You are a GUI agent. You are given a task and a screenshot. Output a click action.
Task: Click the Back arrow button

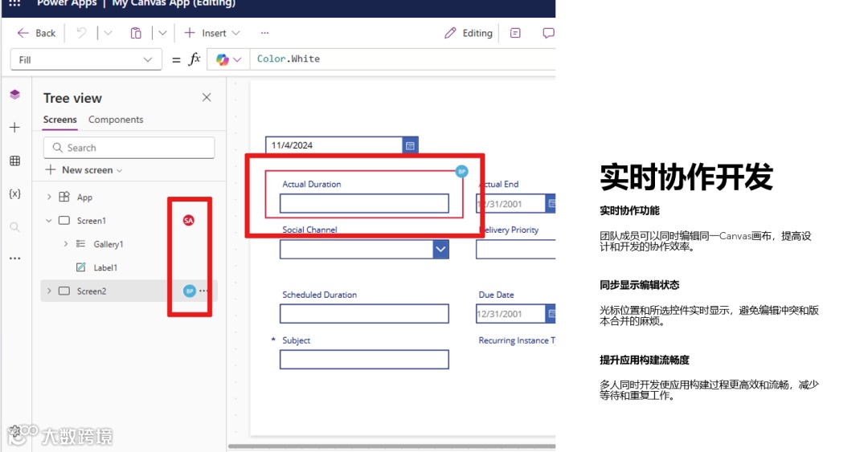pos(36,33)
